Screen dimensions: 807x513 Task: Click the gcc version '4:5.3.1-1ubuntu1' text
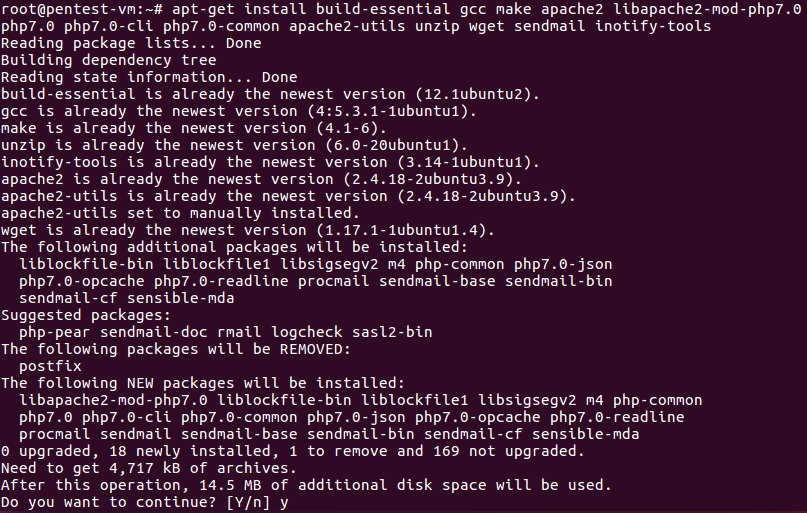[x=391, y=111]
